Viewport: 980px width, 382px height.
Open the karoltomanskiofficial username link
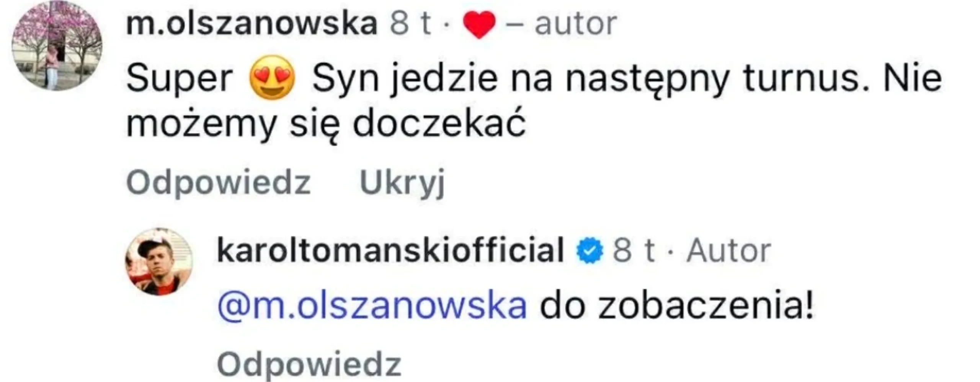coord(390,251)
